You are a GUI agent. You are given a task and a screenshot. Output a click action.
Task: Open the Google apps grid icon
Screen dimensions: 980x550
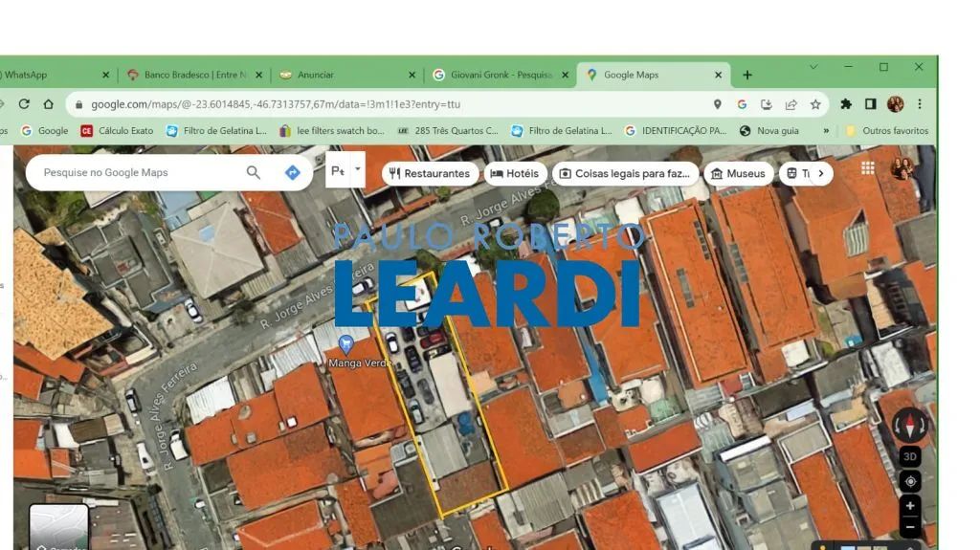coord(867,167)
